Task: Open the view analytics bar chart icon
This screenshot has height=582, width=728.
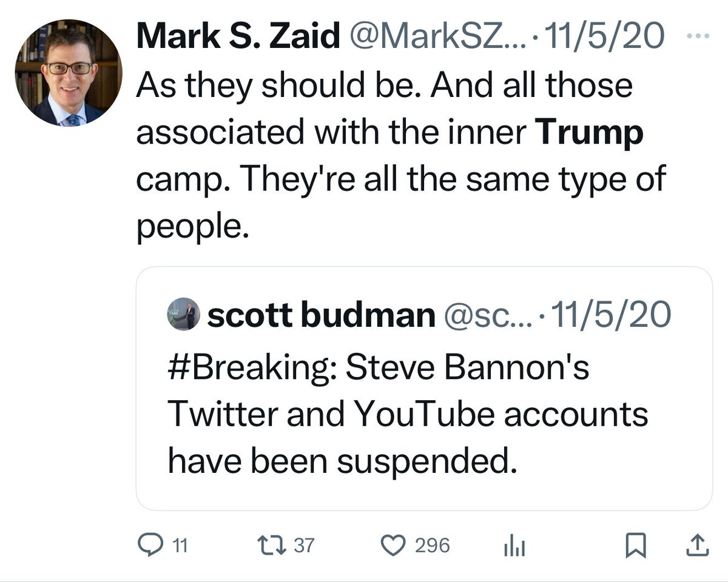Action: [514, 546]
